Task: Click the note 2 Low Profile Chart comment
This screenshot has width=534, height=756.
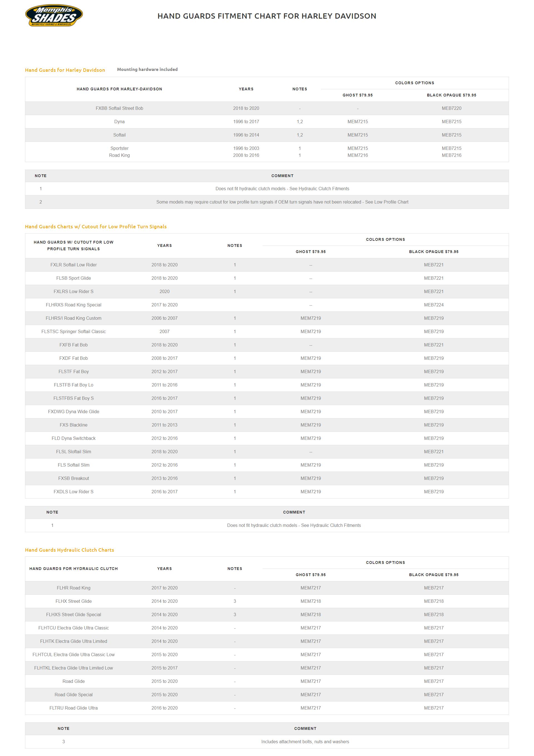Action: [x=282, y=202]
